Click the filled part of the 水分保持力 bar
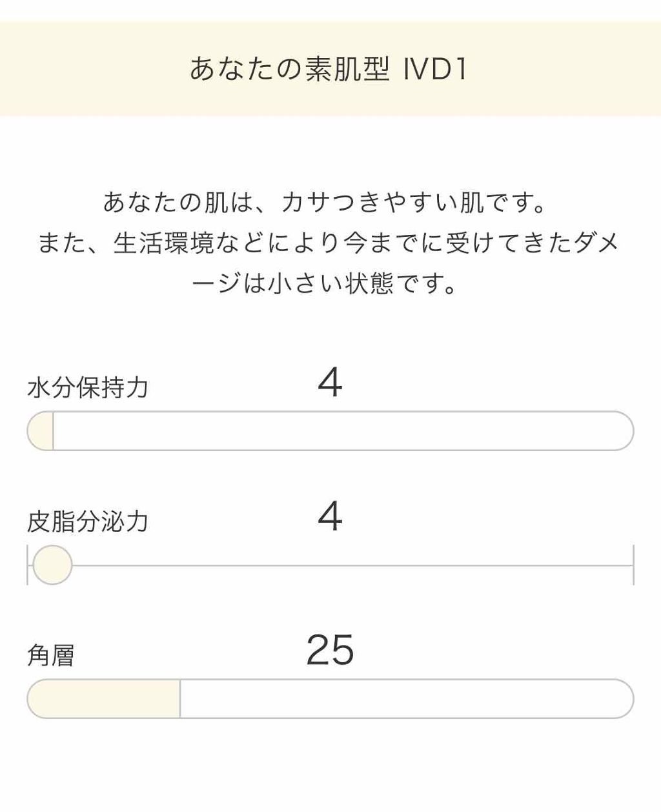The image size is (661, 812). (x=41, y=431)
